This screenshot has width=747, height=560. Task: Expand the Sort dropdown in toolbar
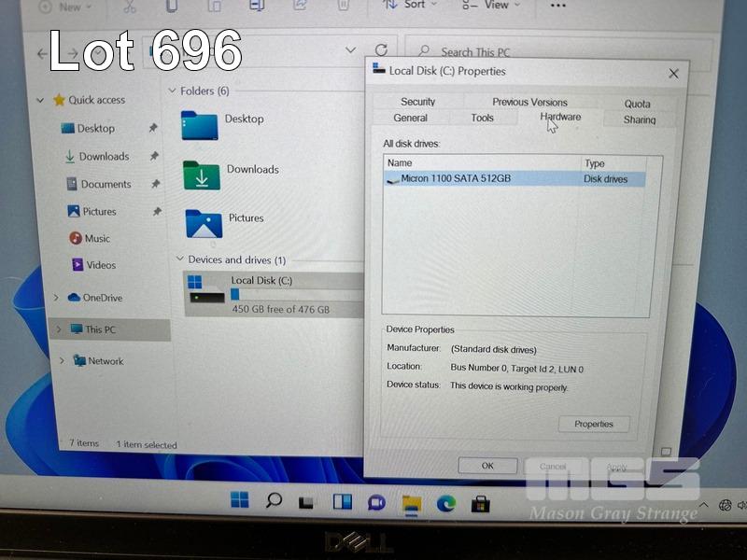coord(408,6)
